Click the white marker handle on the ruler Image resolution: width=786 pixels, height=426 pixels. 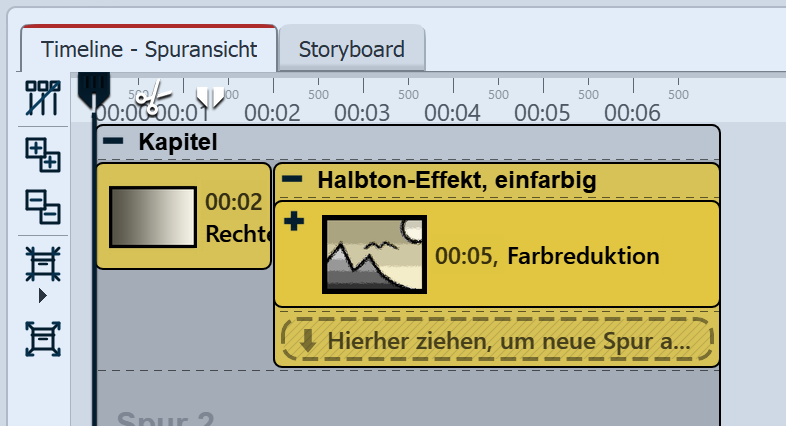210,96
